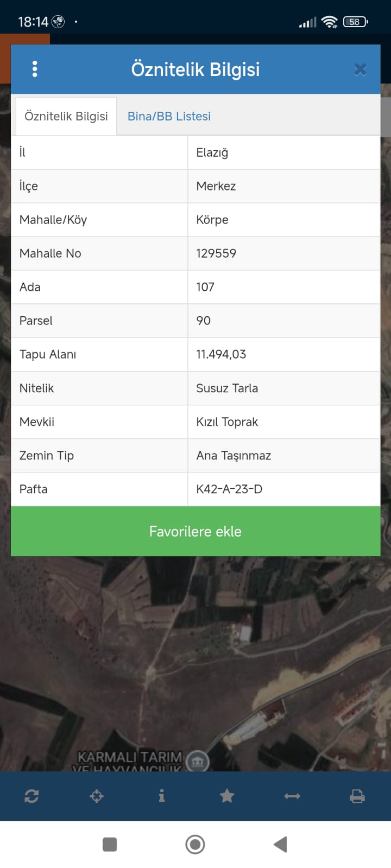The height and width of the screenshot is (868, 391).
Task: Tap the Android home circle button
Action: (195, 844)
